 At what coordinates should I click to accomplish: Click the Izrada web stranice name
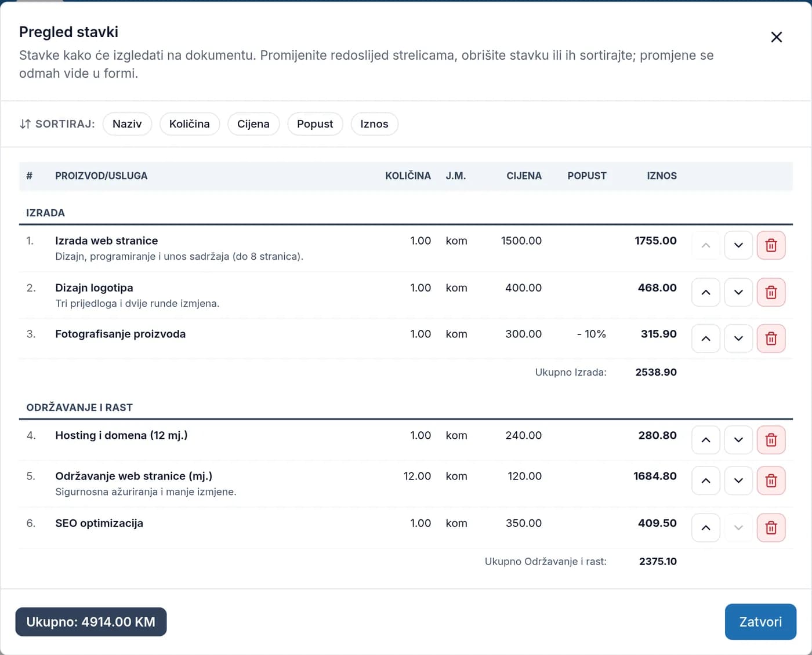(x=107, y=241)
